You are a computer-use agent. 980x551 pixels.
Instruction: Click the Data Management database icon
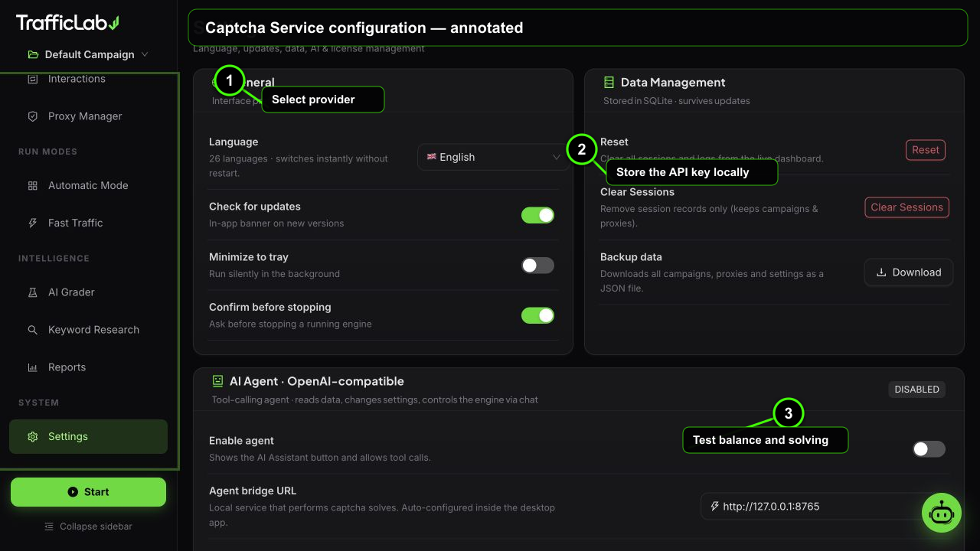[609, 82]
